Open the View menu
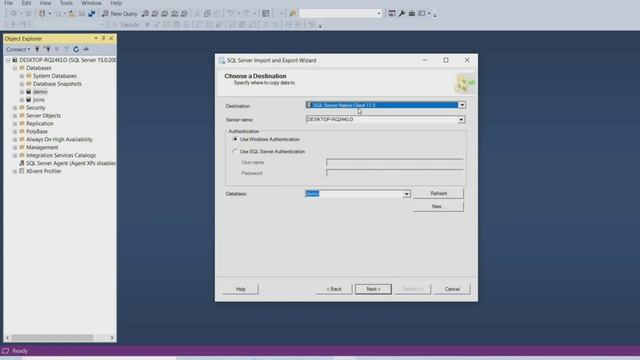The image size is (640, 360). tap(45, 3)
